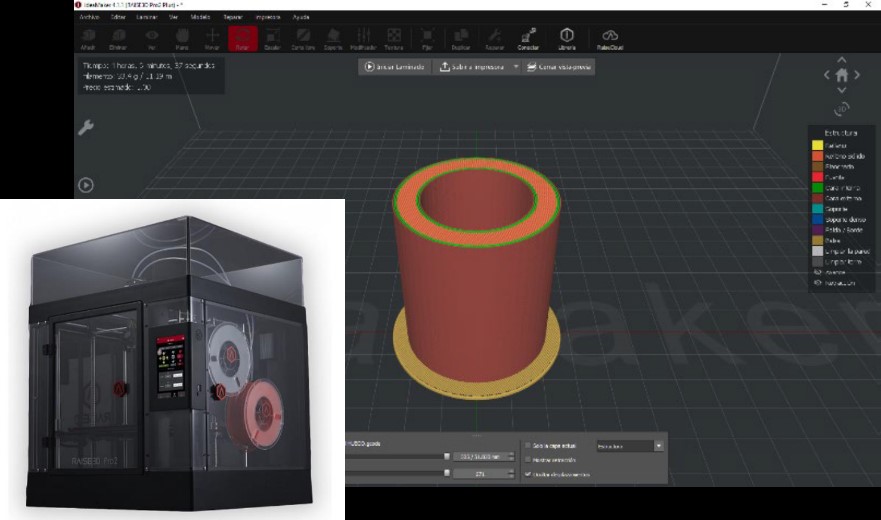Image resolution: width=881 pixels, height=520 pixels.
Task: Toggle the bottom eye visibility icon in legend
Action: [x=818, y=283]
